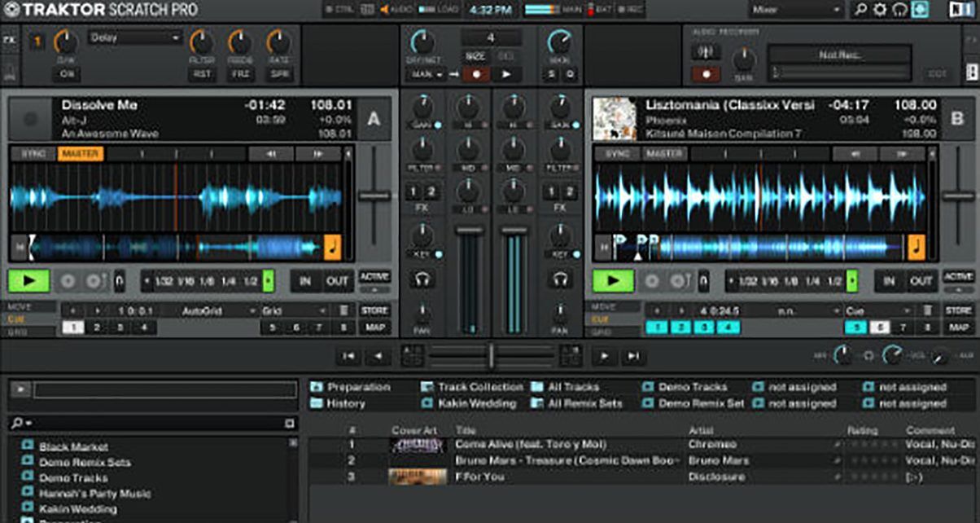
Task: Toggle MASTER on Deck A
Action: coord(81,154)
